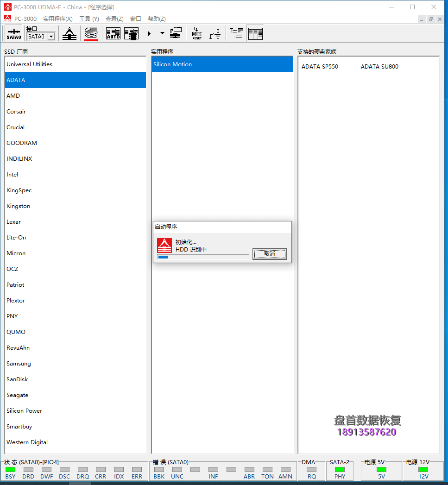Click the PC-3000 utility start icon
The width and height of the screenshot is (448, 485).
coord(69,33)
